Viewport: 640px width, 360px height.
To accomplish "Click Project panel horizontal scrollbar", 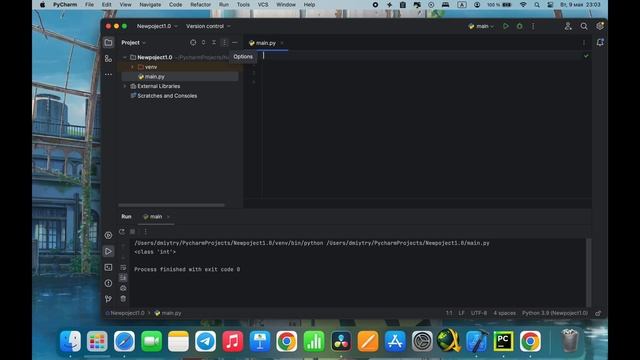I will 171,205.
